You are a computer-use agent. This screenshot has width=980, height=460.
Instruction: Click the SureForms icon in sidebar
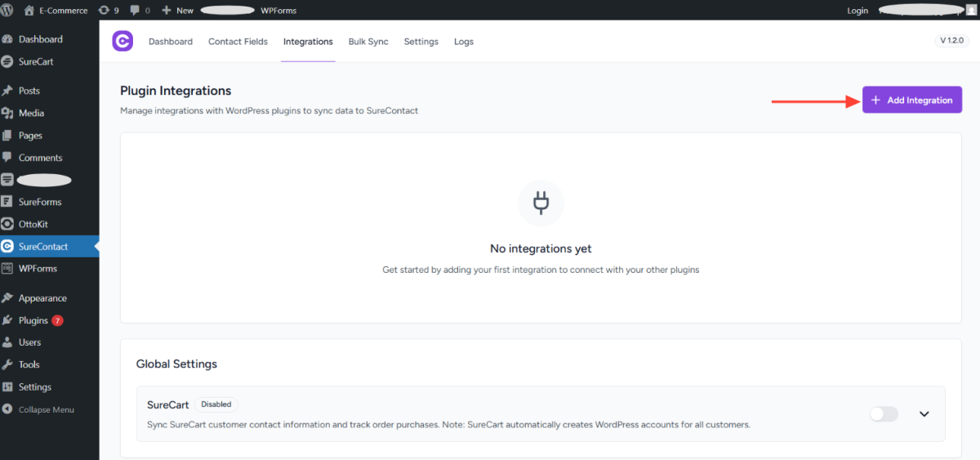click(x=7, y=202)
